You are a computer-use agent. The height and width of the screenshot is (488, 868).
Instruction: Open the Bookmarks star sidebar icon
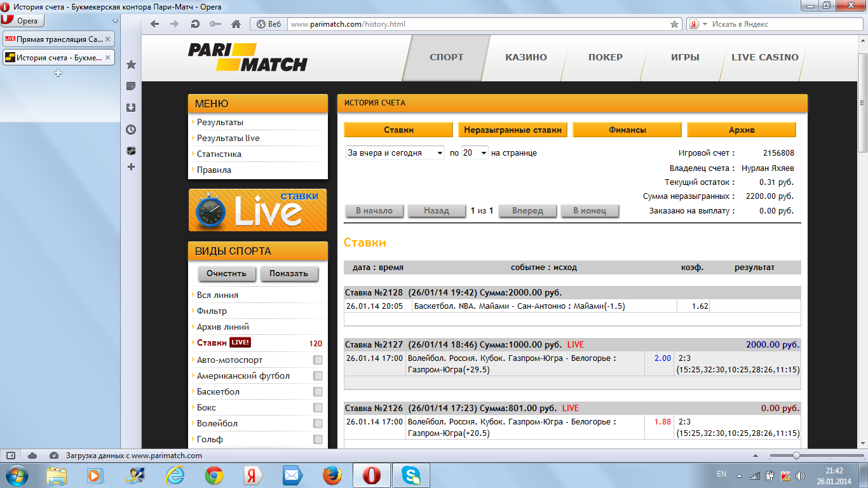[131, 65]
